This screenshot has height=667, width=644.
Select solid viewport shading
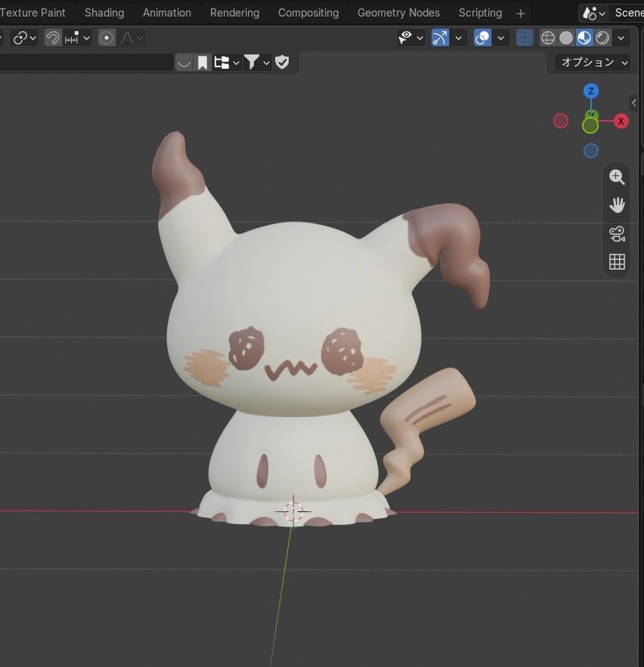point(565,38)
